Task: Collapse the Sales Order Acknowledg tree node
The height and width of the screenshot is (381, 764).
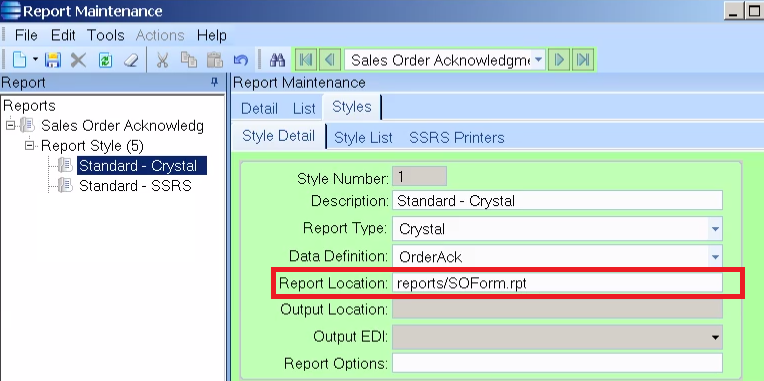Action: coord(10,126)
